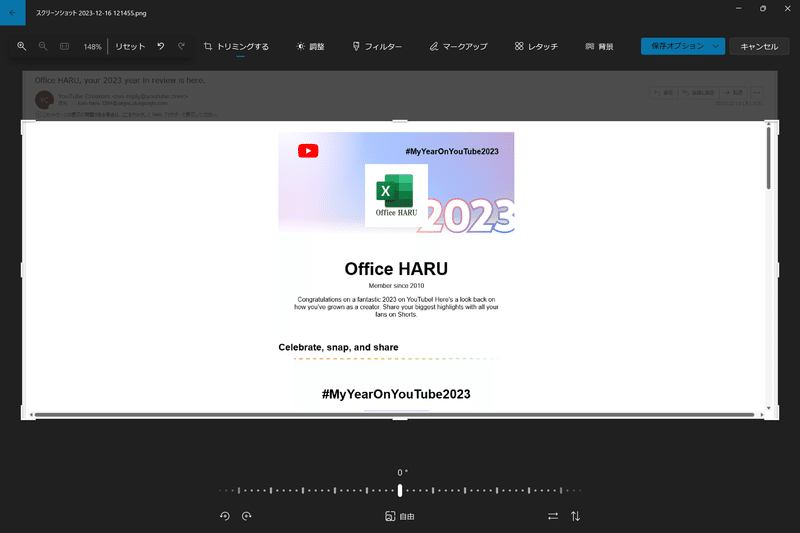
Task: Redo the last edit
Action: (181, 46)
